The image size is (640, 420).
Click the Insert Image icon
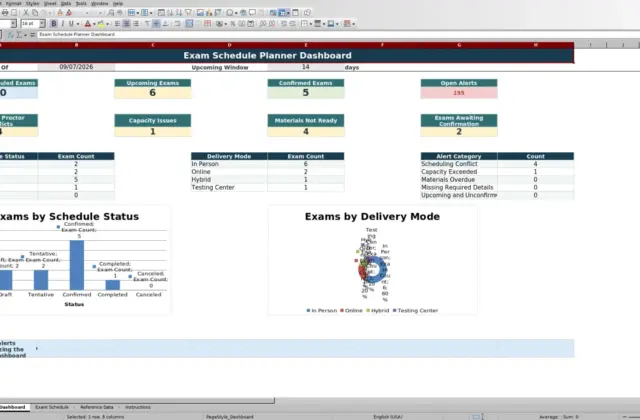click(200, 13)
